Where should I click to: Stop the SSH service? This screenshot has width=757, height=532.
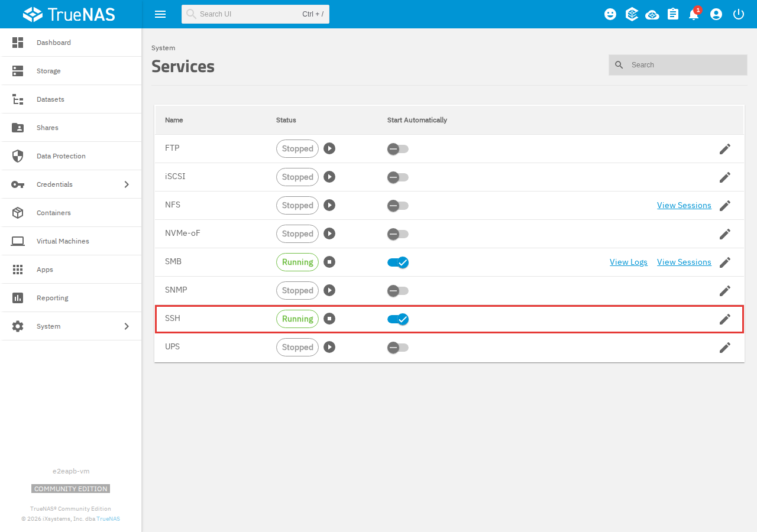(329, 319)
